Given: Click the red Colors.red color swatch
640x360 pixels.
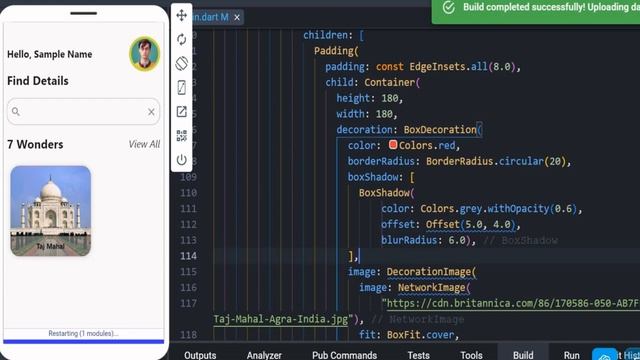Looking at the screenshot, I should (393, 144).
